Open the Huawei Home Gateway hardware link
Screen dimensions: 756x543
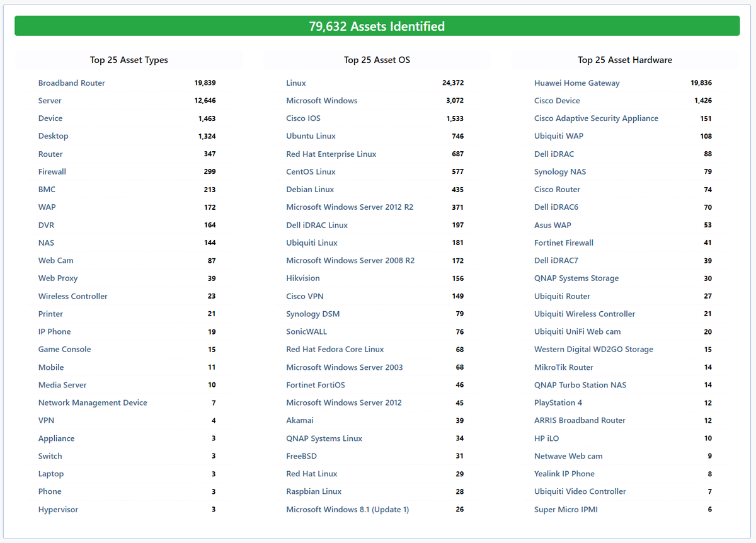click(577, 83)
